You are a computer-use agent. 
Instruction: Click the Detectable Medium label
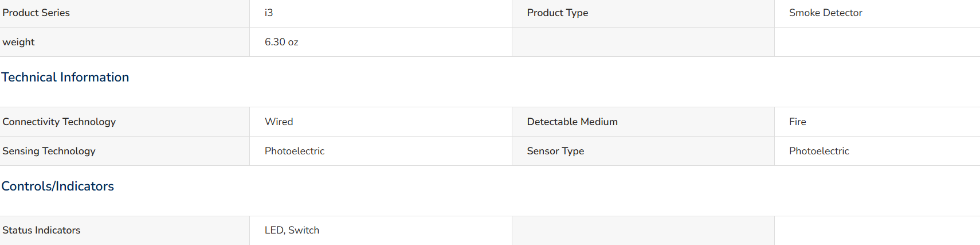click(572, 122)
